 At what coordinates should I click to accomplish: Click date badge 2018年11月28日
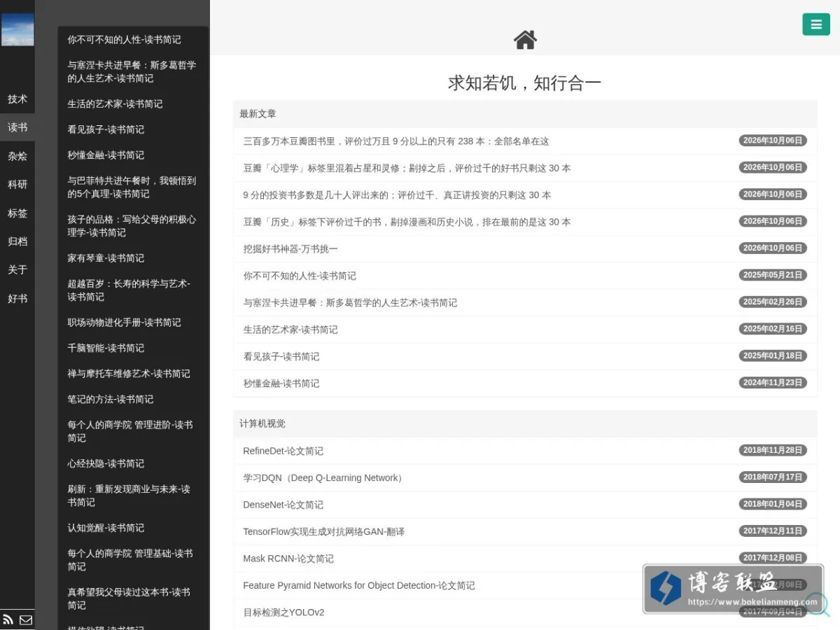click(x=773, y=450)
